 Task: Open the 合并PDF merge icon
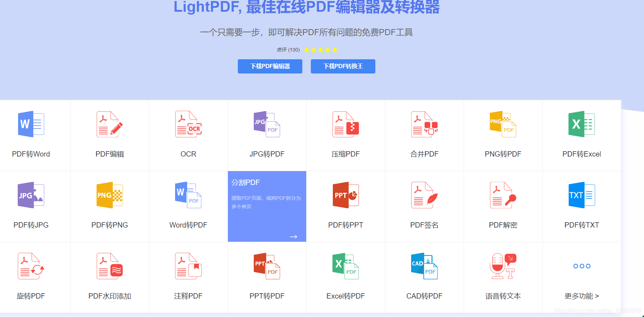tap(424, 124)
